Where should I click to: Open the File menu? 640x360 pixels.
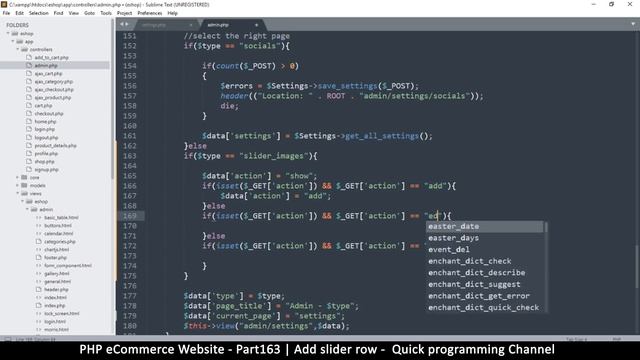tap(6, 13)
